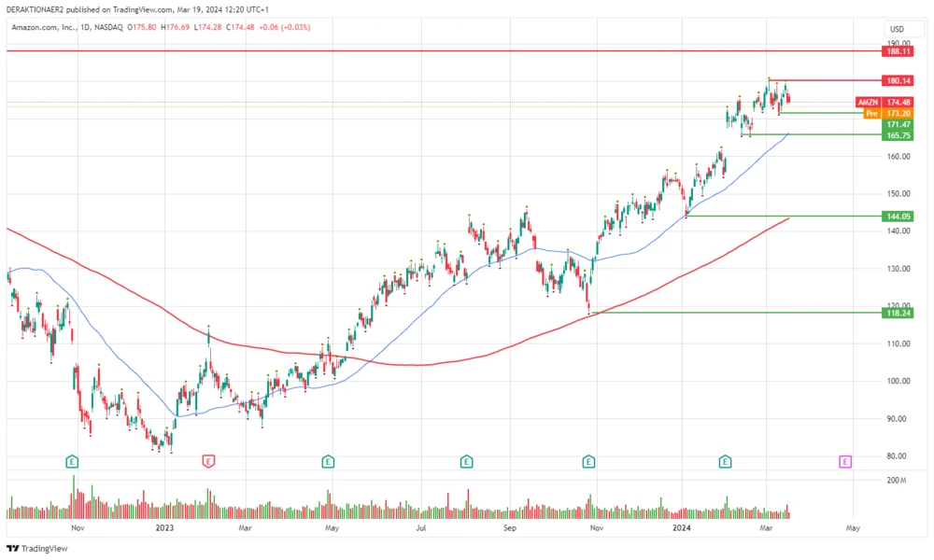
Task: Click the teal E earnings icon near May 2023
Action: pyautogui.click(x=327, y=461)
